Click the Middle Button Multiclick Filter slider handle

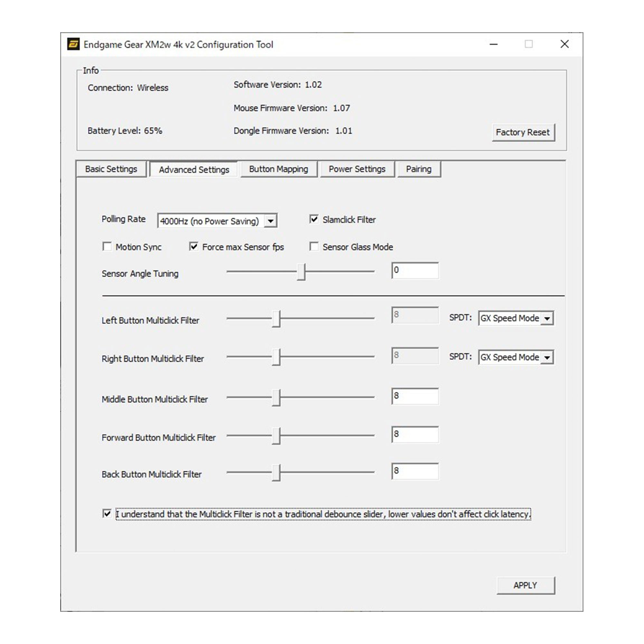pos(276,397)
